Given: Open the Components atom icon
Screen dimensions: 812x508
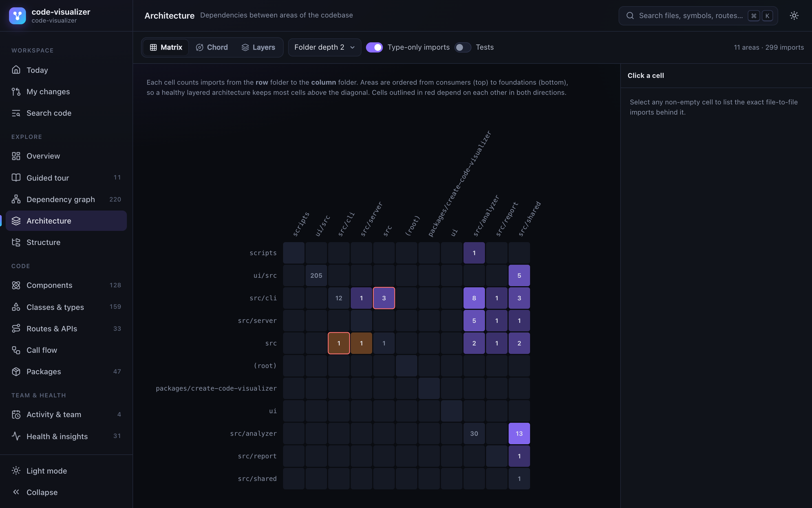Looking at the screenshot, I should coord(16,285).
